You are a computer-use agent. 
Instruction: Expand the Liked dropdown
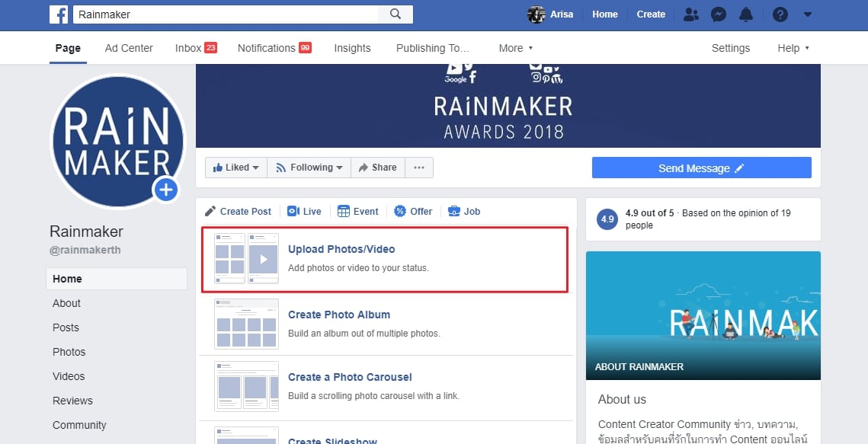pyautogui.click(x=236, y=168)
